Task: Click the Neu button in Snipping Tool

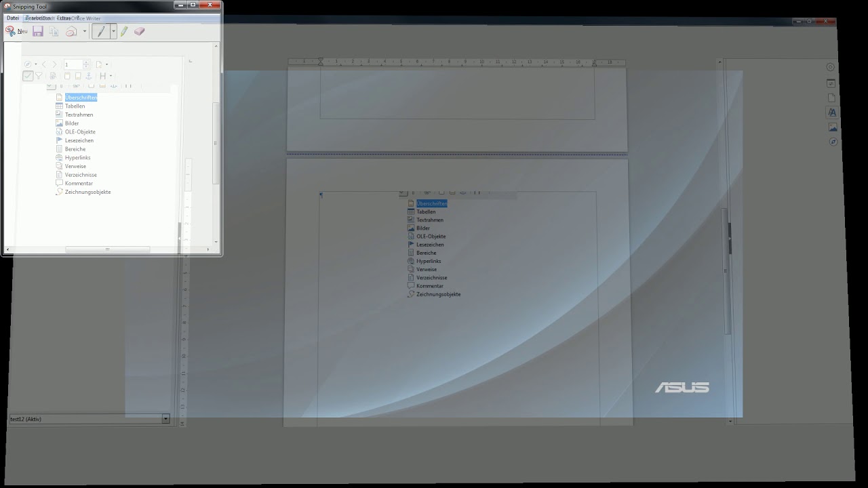Action: (16, 31)
